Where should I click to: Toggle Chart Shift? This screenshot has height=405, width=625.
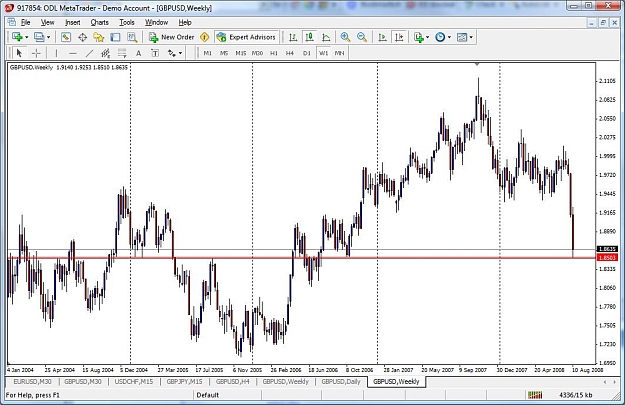coord(399,37)
